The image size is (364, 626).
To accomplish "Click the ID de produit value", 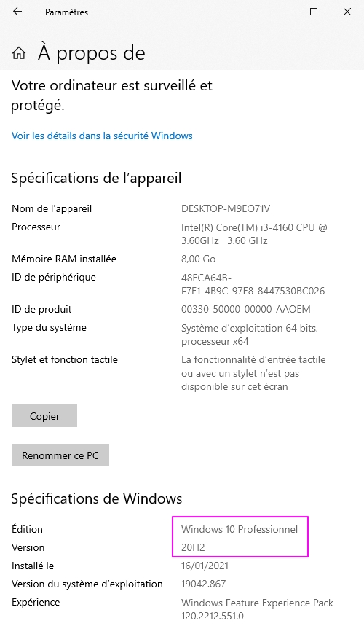I will [x=245, y=310].
